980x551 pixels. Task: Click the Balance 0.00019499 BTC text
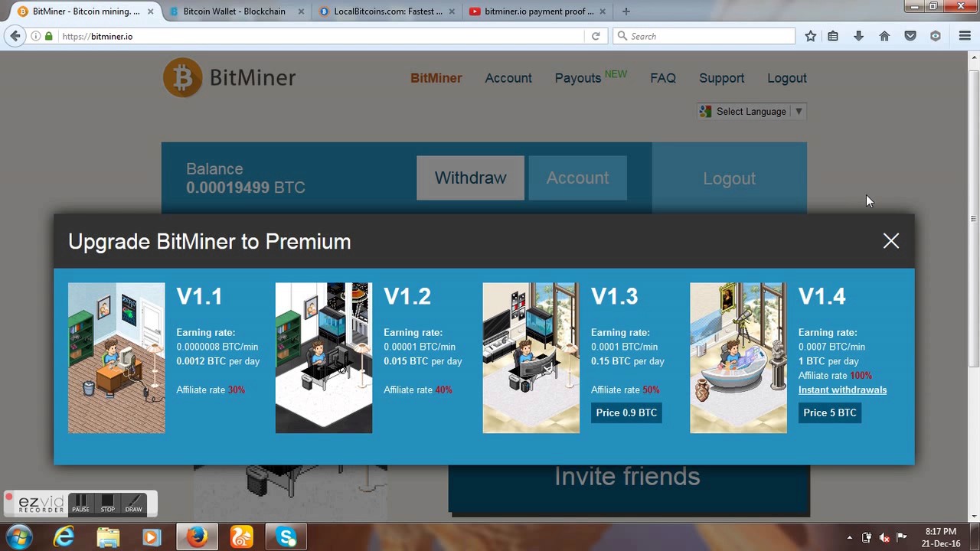pyautogui.click(x=246, y=178)
